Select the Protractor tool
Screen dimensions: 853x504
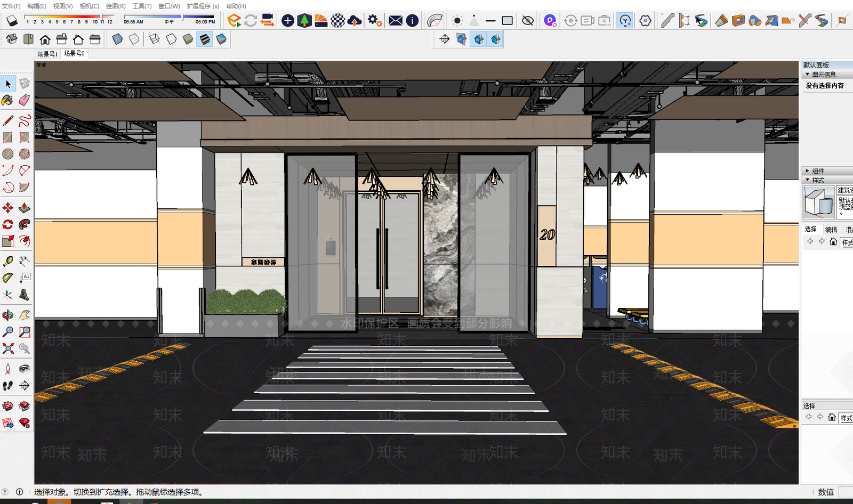click(7, 278)
